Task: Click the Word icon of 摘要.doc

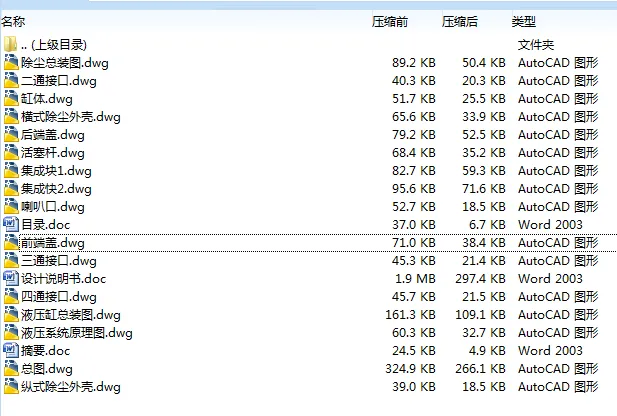Action: (11, 350)
